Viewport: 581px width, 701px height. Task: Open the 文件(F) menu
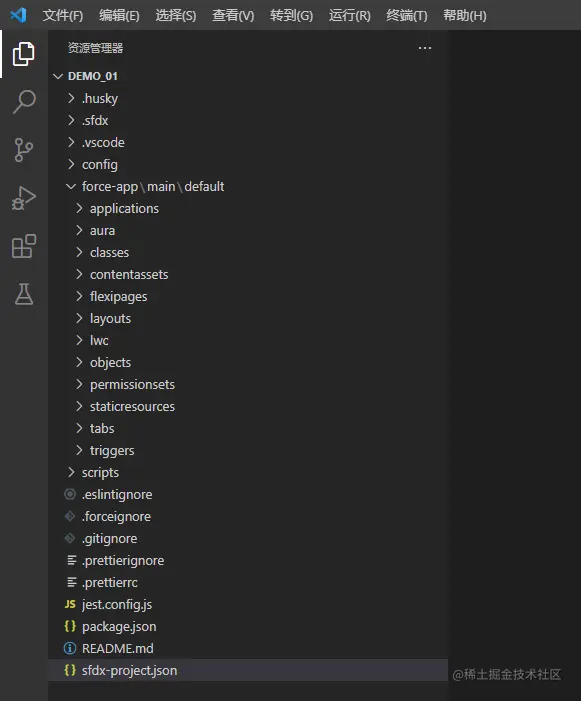point(63,16)
